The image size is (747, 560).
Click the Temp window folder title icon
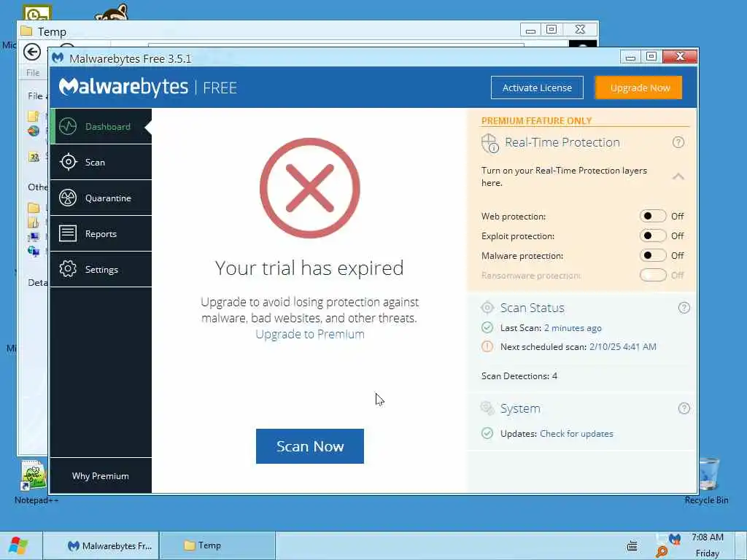26,31
